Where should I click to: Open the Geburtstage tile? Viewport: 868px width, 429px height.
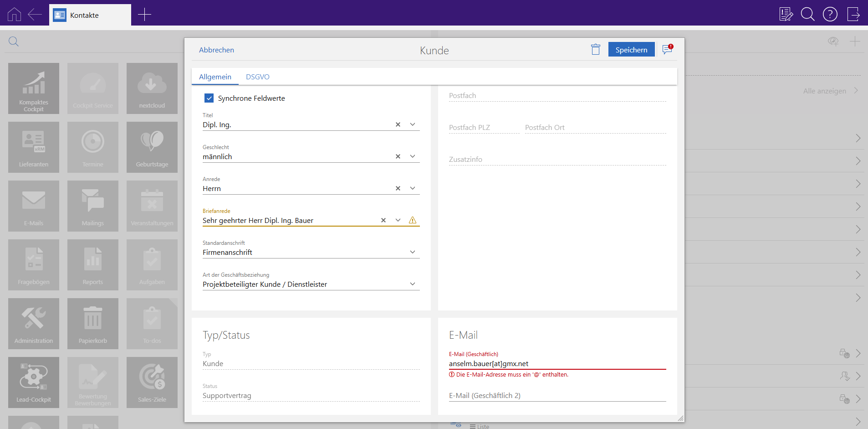coord(152,147)
